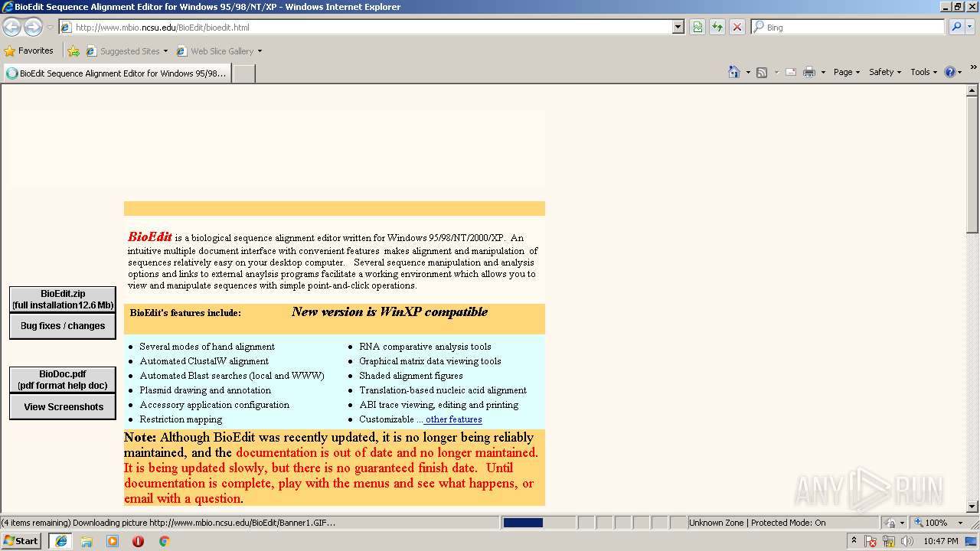Show hidden tray icons arrow
980x551 pixels.
pyautogui.click(x=854, y=540)
